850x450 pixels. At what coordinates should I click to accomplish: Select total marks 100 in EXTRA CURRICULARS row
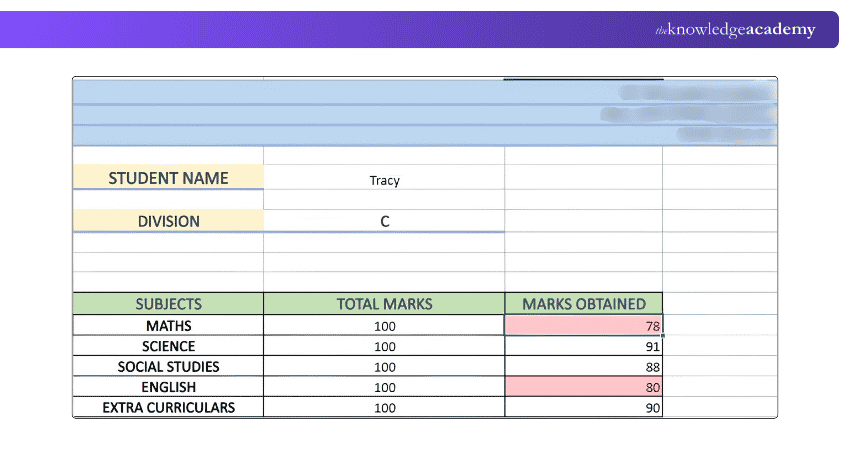(384, 407)
